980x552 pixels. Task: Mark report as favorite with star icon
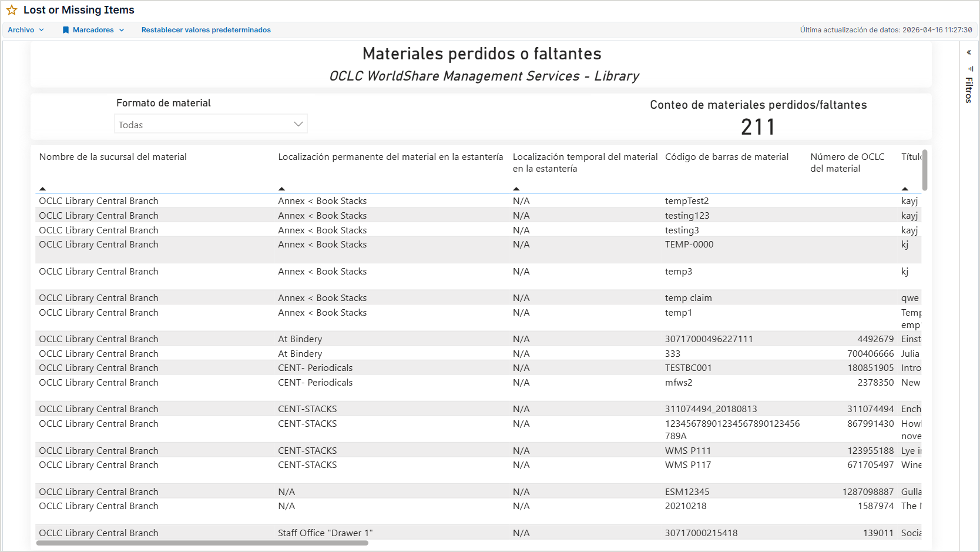(x=12, y=10)
